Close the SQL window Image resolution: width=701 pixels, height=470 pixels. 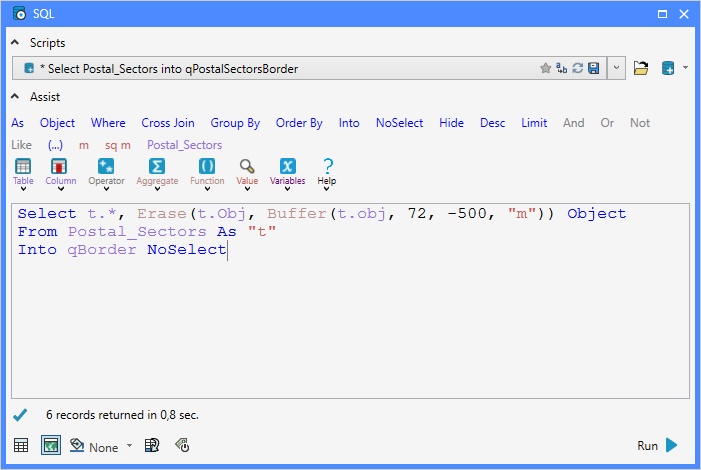tap(684, 14)
